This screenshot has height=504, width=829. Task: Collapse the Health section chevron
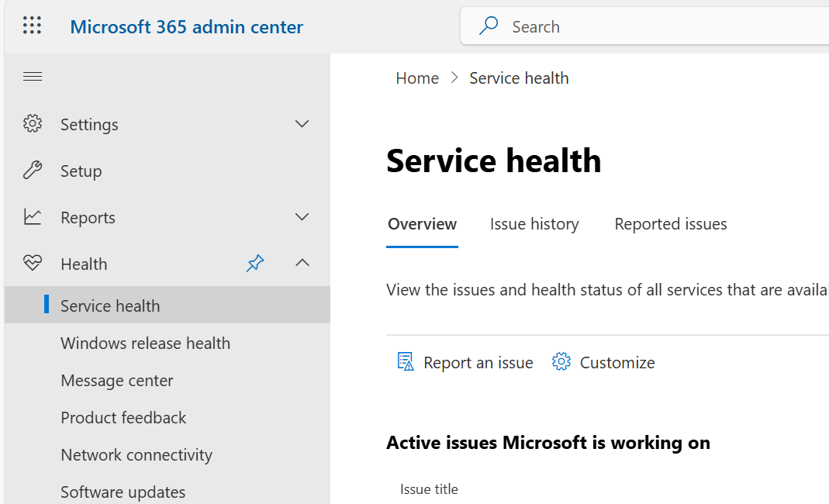302,264
